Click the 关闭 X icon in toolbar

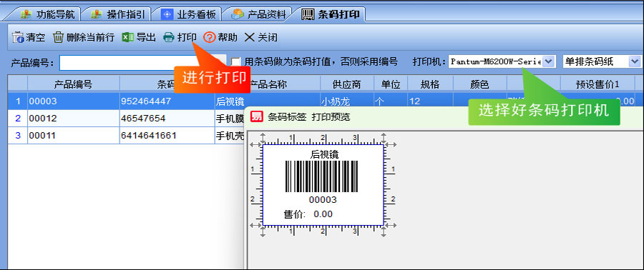click(x=249, y=37)
